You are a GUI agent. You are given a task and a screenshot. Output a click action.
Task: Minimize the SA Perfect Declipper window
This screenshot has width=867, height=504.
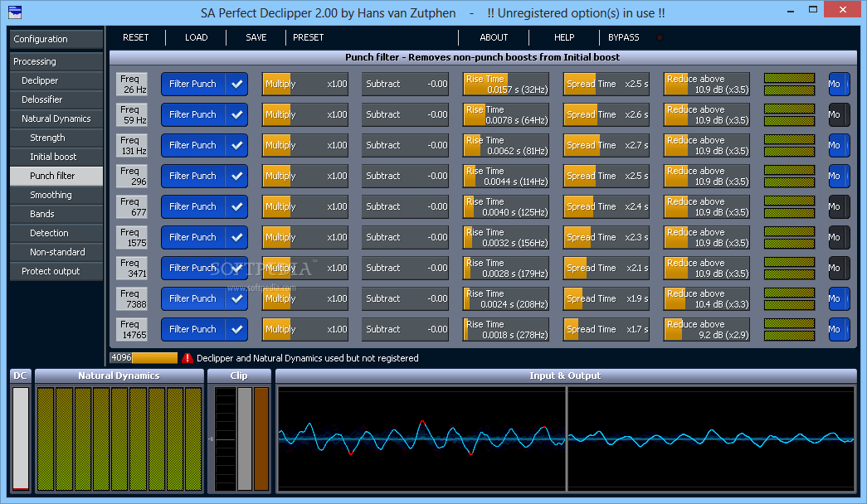coord(791,10)
